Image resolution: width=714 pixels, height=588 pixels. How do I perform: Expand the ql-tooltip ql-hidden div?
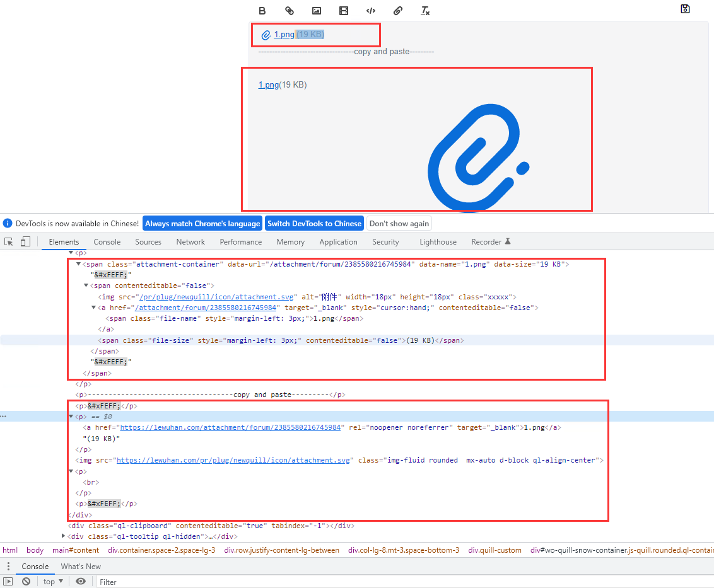tap(63, 536)
